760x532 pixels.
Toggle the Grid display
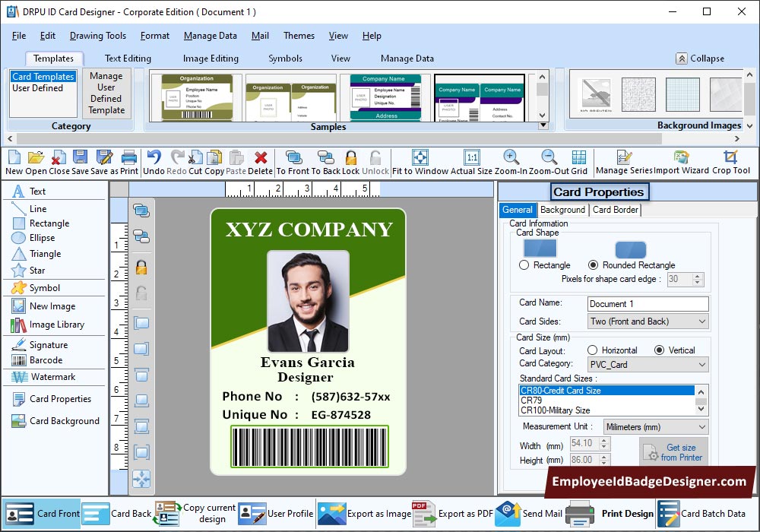tap(578, 157)
